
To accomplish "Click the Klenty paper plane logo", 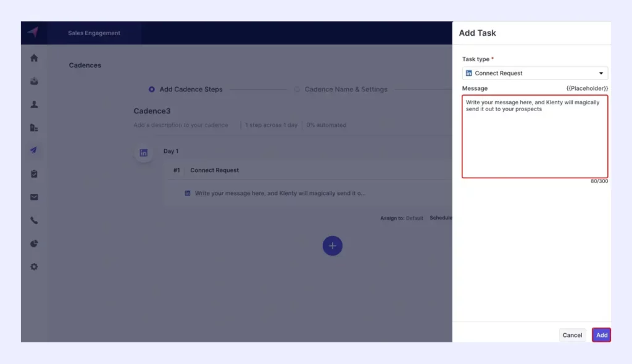I will (33, 32).
